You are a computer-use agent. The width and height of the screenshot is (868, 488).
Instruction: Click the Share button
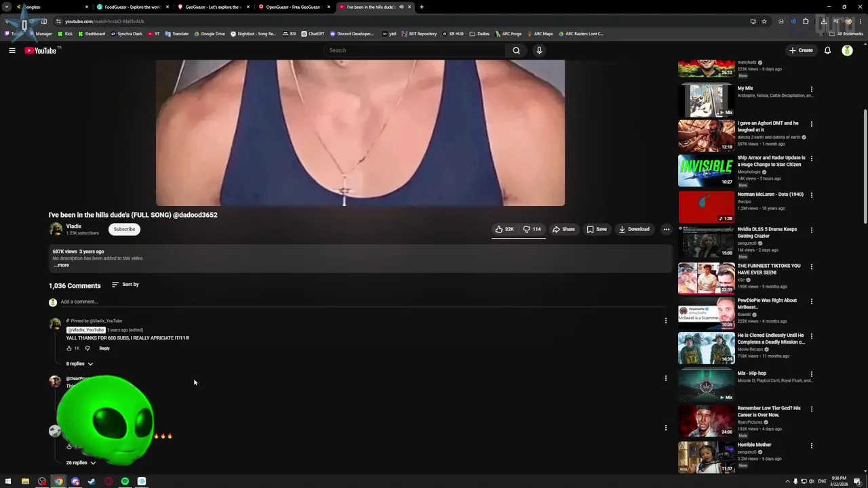tap(564, 229)
